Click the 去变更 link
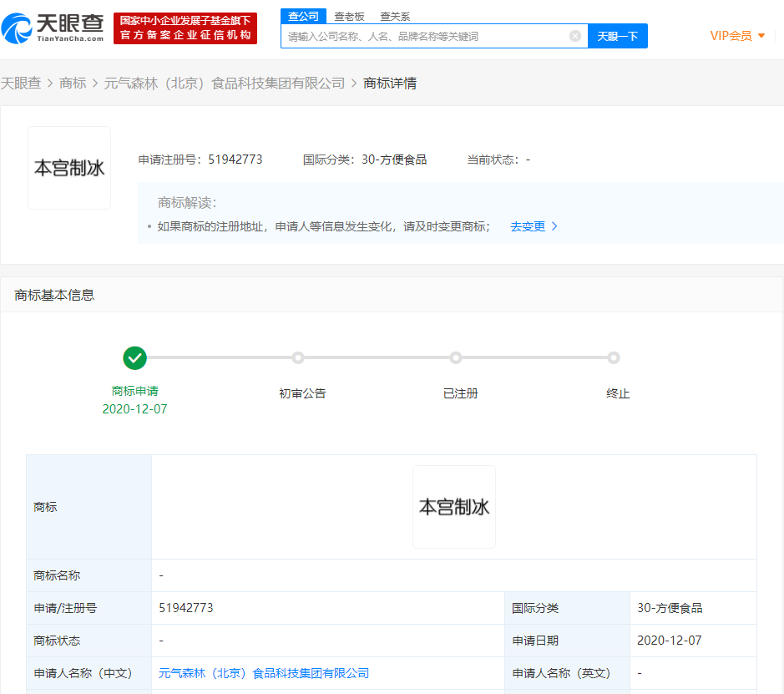This screenshot has width=784, height=694. 528,226
